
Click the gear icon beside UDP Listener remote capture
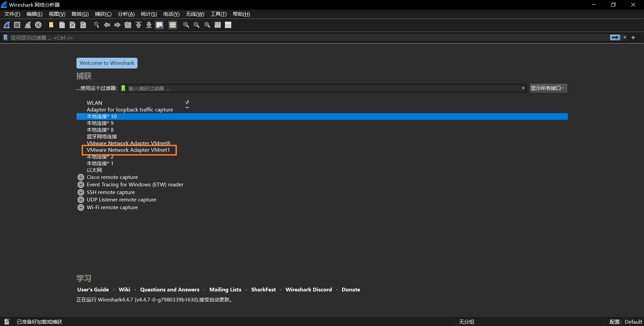pyautogui.click(x=81, y=200)
